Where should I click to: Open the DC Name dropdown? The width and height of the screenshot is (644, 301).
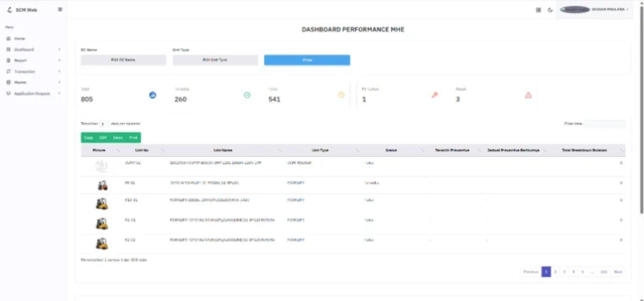pos(123,60)
